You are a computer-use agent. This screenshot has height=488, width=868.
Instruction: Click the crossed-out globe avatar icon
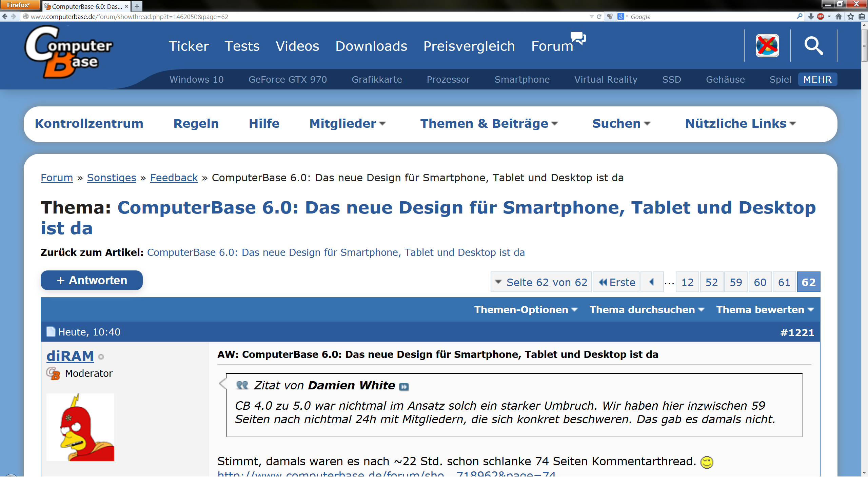click(767, 46)
